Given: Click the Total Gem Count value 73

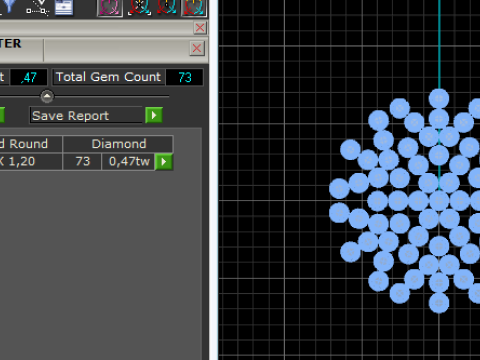Looking at the screenshot, I should [x=184, y=77].
